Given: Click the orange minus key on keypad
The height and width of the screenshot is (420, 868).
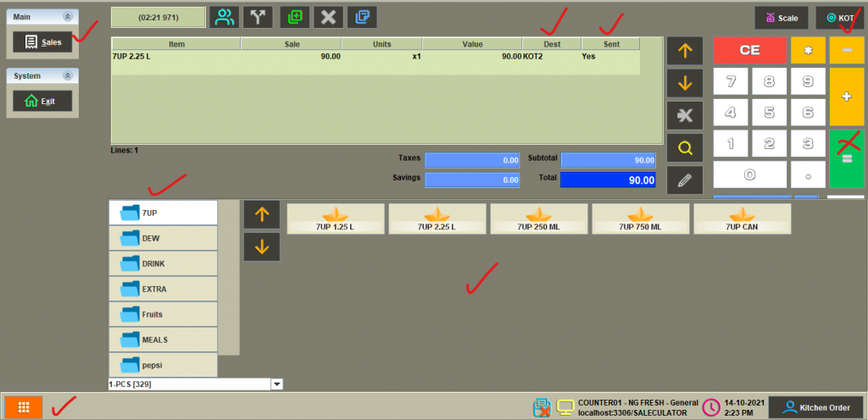Looking at the screenshot, I should coord(847,50).
